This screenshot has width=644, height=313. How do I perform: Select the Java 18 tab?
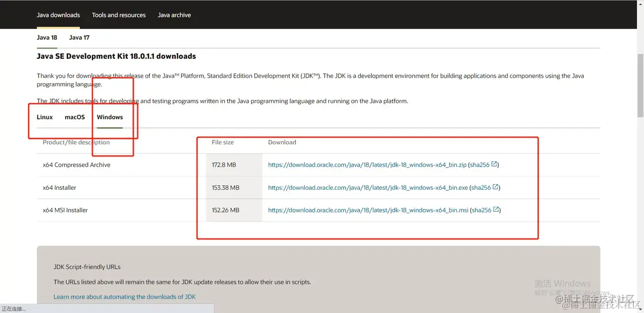(47, 38)
